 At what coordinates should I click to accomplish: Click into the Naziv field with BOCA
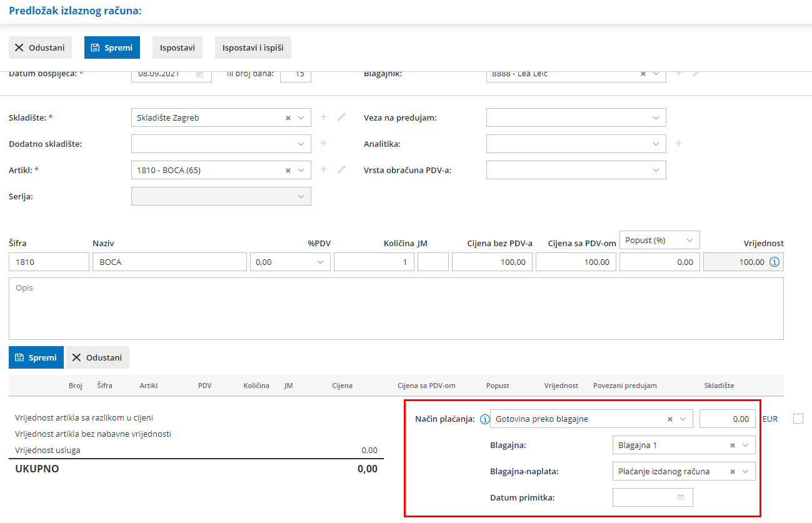[x=169, y=262]
